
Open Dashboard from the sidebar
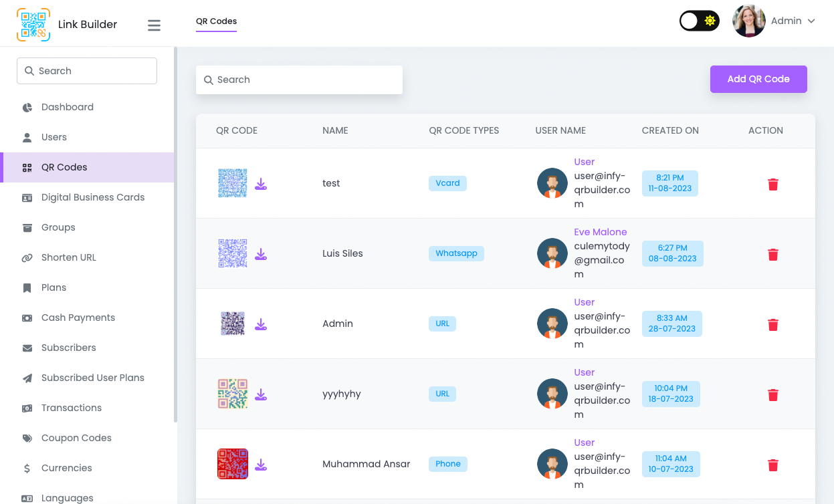67,107
